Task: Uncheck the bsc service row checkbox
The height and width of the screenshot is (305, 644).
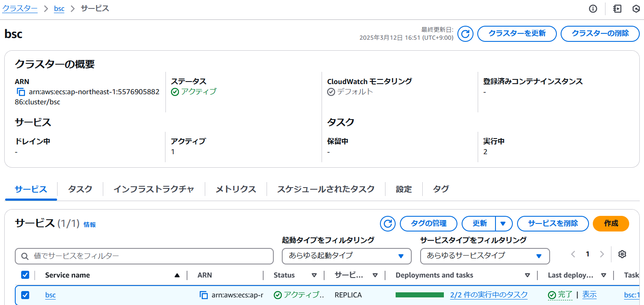Action: [x=25, y=295]
